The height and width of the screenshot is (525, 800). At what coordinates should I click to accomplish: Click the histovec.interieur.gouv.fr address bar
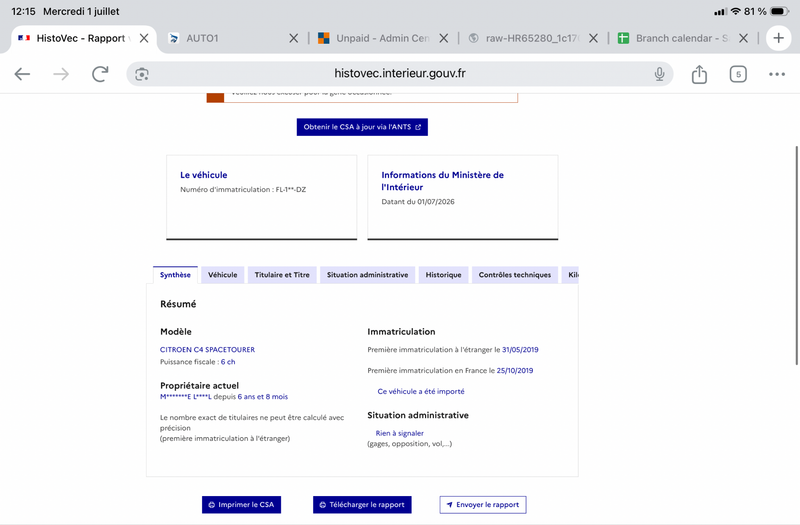click(x=399, y=73)
